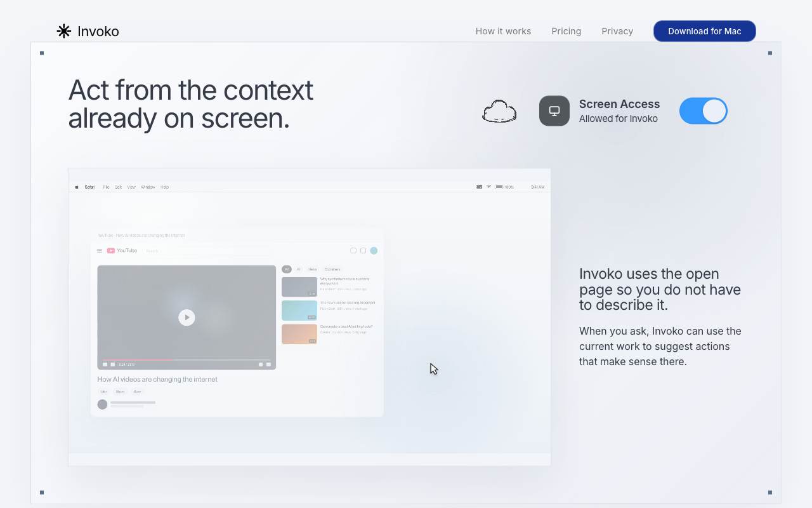The height and width of the screenshot is (508, 812).
Task: Click the battery icon in the mockup menu bar
Action: pos(499,187)
